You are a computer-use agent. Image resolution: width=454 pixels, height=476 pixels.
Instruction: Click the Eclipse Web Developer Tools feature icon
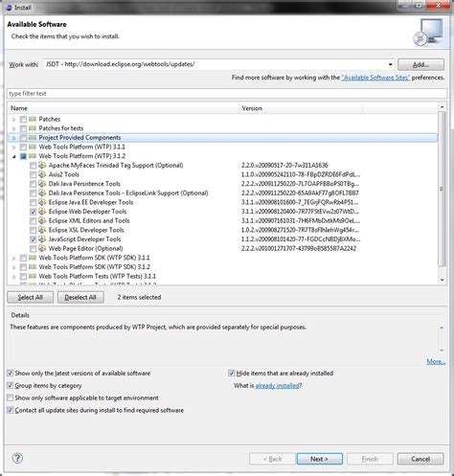42,212
